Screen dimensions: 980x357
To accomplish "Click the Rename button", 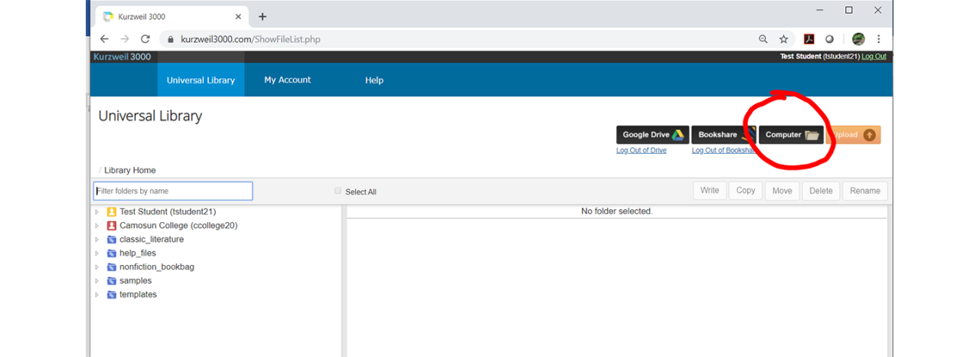I will (x=865, y=191).
